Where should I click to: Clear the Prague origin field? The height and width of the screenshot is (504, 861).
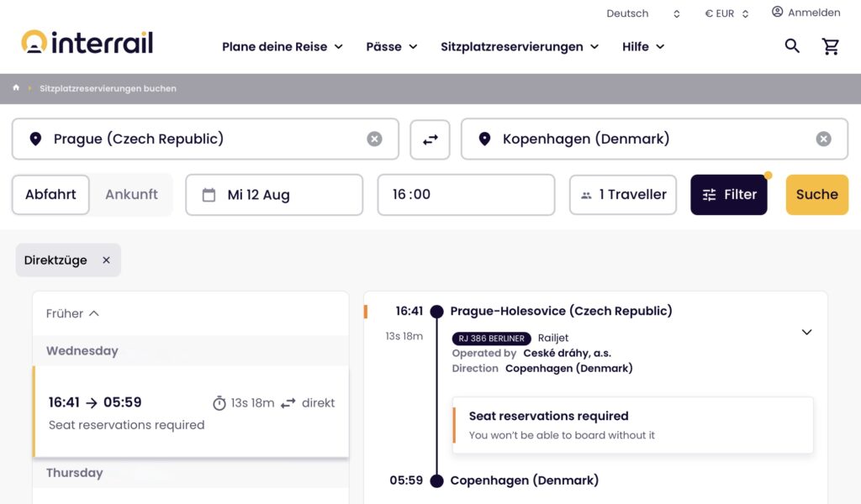pyautogui.click(x=374, y=139)
